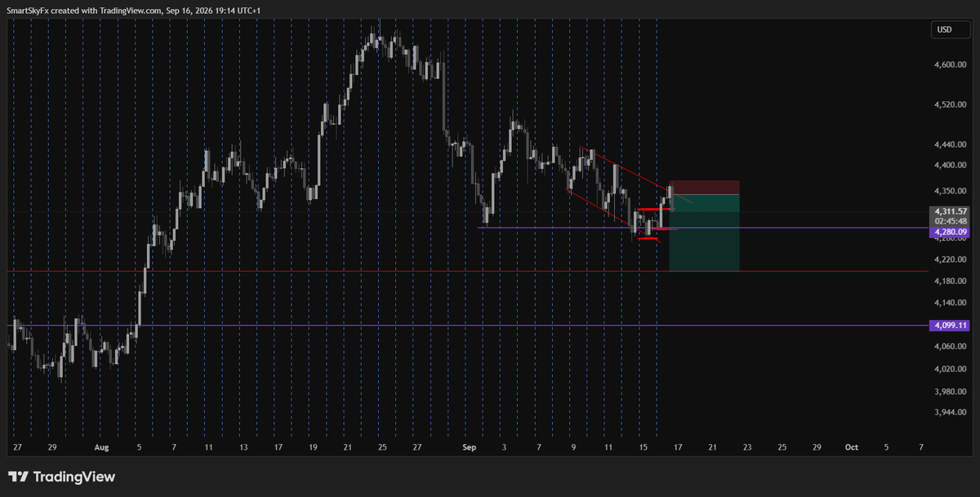
Task: Select the 4,099.11 purple price label
Action: point(951,325)
